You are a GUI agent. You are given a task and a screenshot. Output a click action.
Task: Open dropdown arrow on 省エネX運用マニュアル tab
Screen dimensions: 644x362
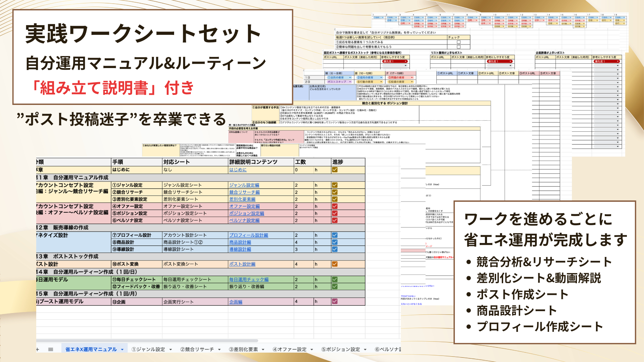pyautogui.click(x=122, y=350)
